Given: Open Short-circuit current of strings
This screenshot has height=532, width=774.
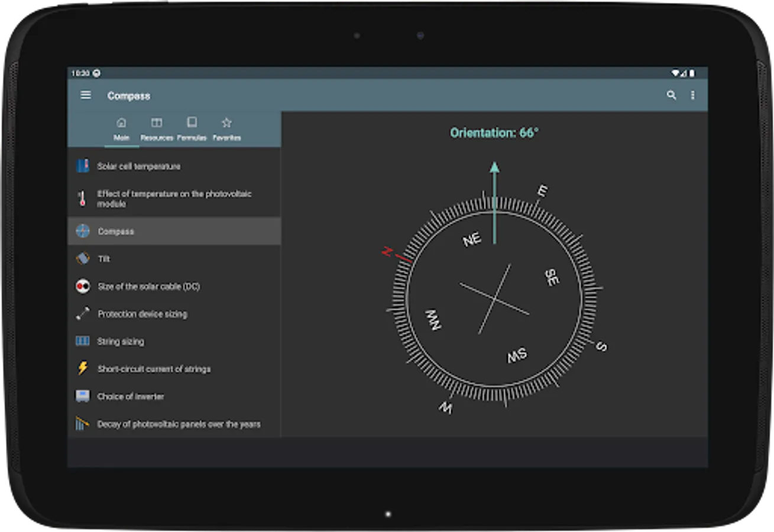Looking at the screenshot, I should tap(154, 369).
